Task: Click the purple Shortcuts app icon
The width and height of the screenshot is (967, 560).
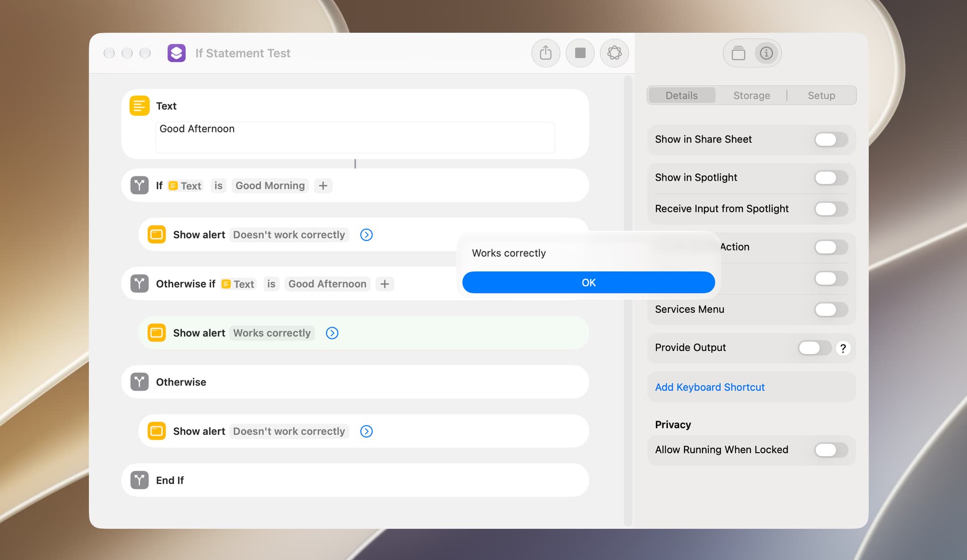Action: pyautogui.click(x=176, y=53)
